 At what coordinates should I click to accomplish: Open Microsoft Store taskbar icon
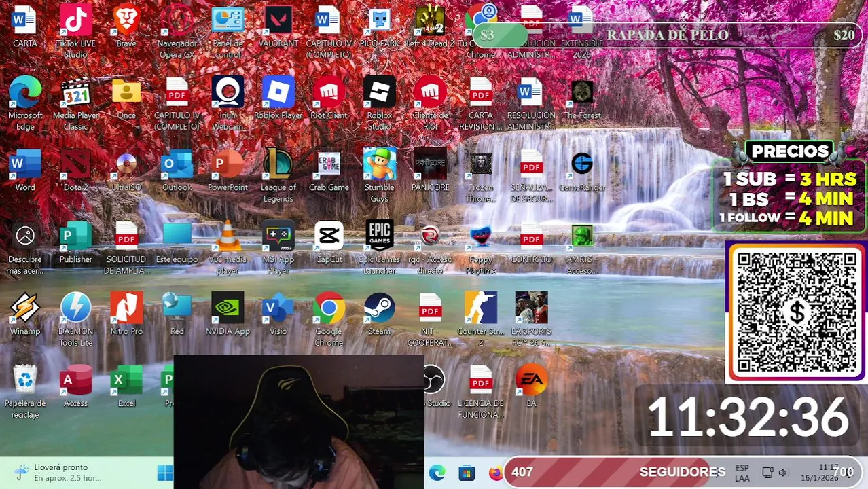467,473
